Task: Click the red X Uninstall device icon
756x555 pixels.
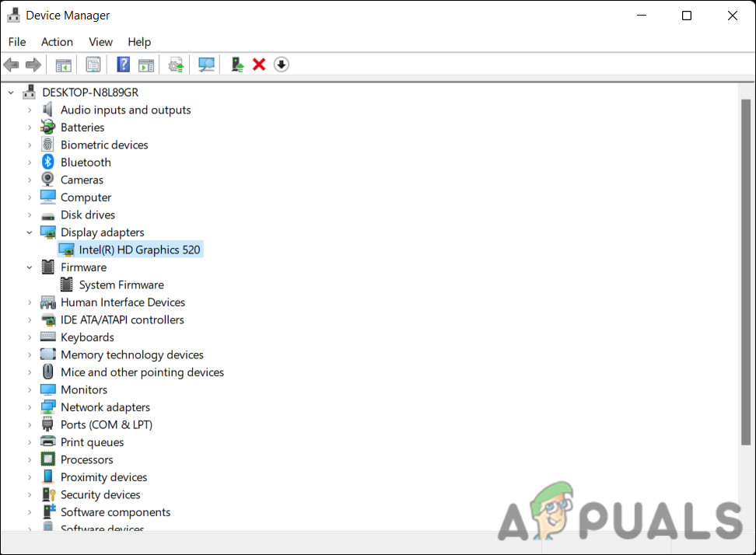Action: point(259,65)
